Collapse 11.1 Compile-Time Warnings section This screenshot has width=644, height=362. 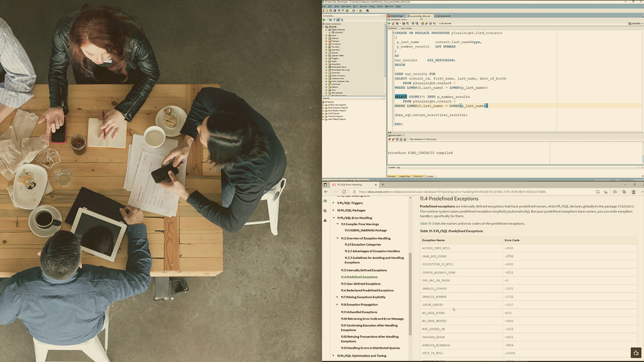point(338,224)
